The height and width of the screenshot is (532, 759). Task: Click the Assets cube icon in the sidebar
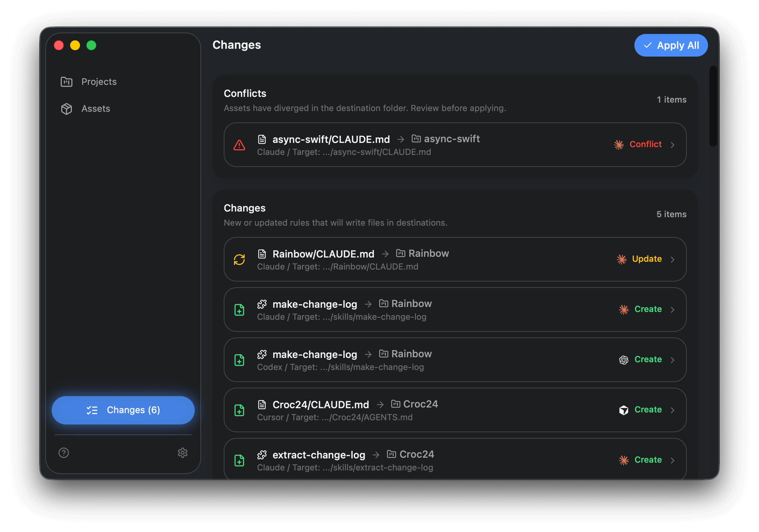(66, 109)
